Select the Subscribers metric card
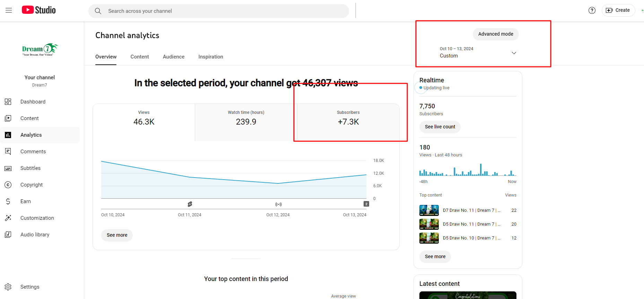 [x=348, y=122]
